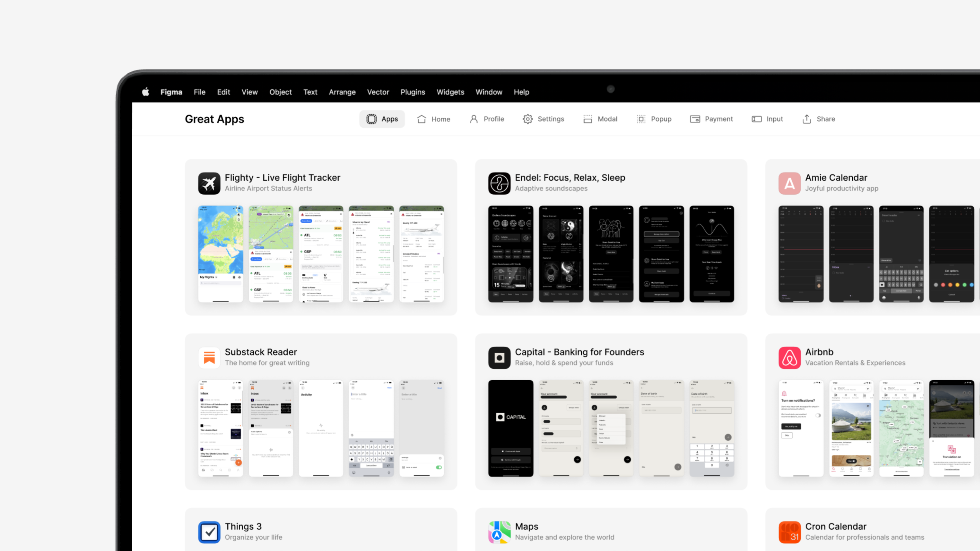This screenshot has width=980, height=551.
Task: Click the Capital banking app icon
Action: tap(499, 358)
